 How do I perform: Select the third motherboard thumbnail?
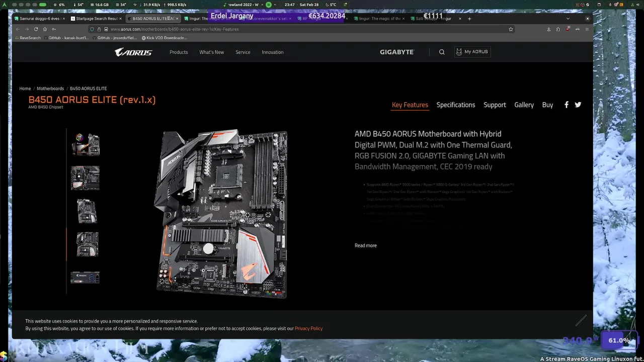click(x=87, y=211)
